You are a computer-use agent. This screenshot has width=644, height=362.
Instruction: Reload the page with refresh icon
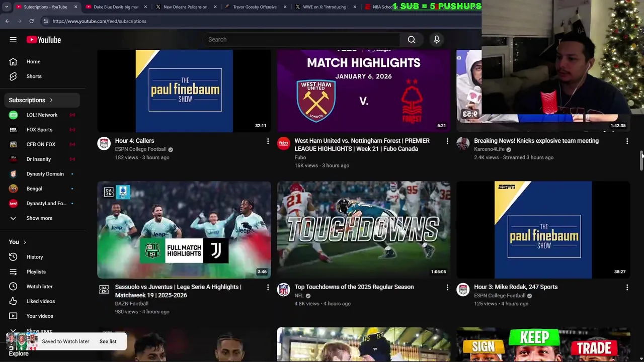point(31,21)
